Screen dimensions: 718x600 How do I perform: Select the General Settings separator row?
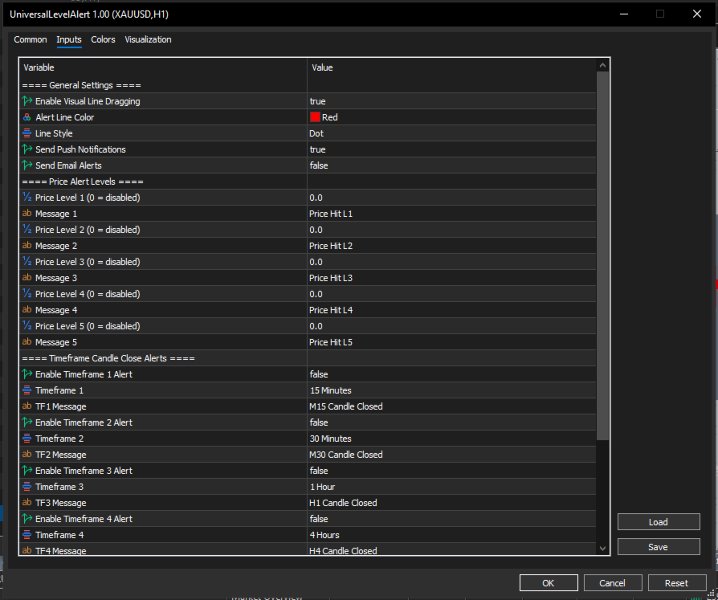[308, 85]
